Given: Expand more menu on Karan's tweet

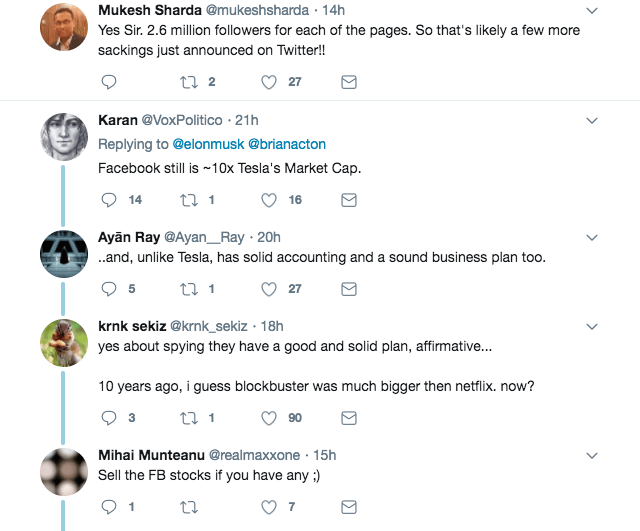Looking at the screenshot, I should point(591,120).
